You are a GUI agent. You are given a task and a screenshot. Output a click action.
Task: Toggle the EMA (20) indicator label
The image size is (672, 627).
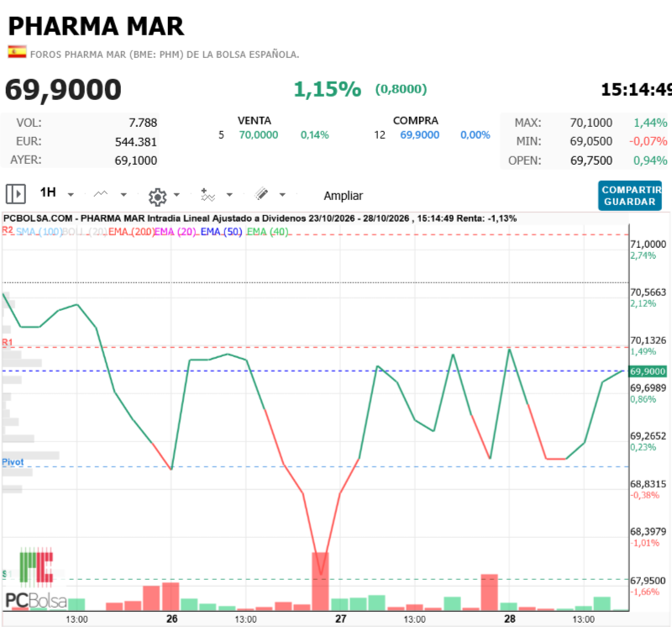click(x=175, y=232)
